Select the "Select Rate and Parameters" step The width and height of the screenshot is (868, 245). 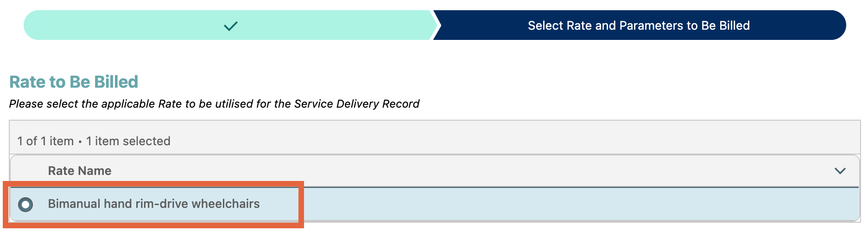(x=638, y=26)
